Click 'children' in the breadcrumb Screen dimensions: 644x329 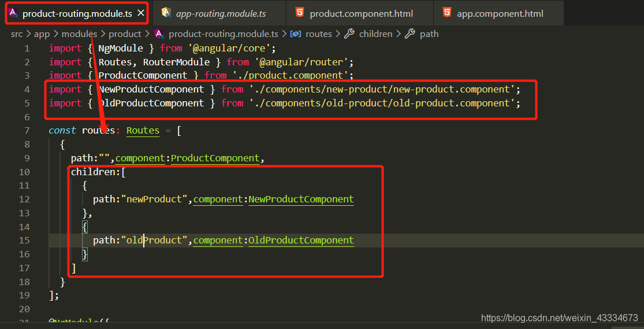[376, 34]
